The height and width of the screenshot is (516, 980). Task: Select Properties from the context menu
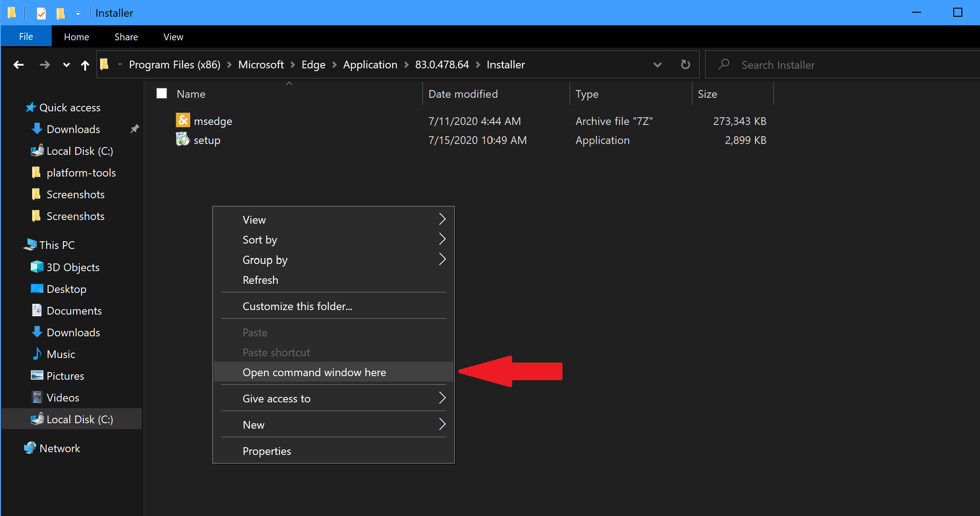pyautogui.click(x=266, y=451)
